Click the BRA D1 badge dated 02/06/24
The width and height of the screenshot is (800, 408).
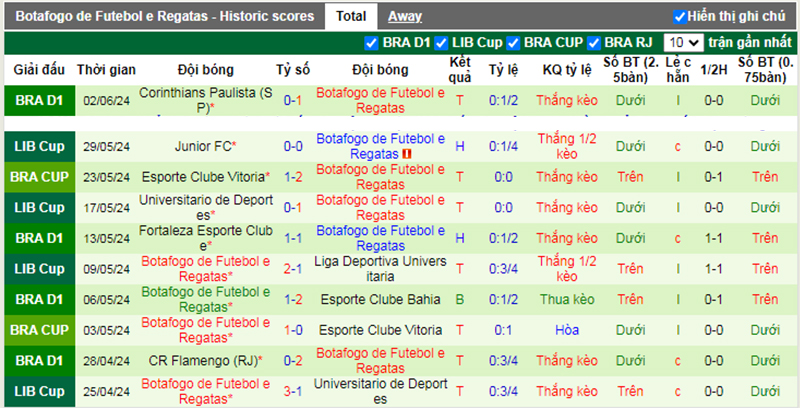tap(39, 100)
